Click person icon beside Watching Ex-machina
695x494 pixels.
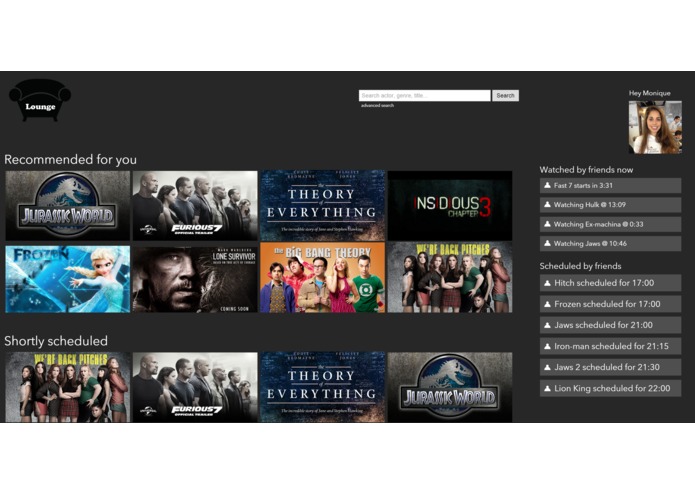tap(547, 224)
